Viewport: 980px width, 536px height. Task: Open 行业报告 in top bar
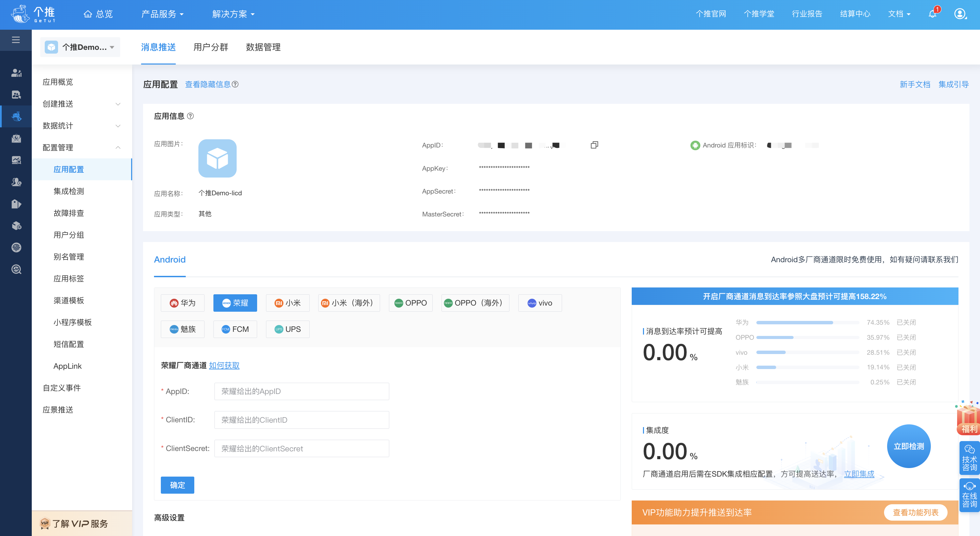[x=807, y=14]
